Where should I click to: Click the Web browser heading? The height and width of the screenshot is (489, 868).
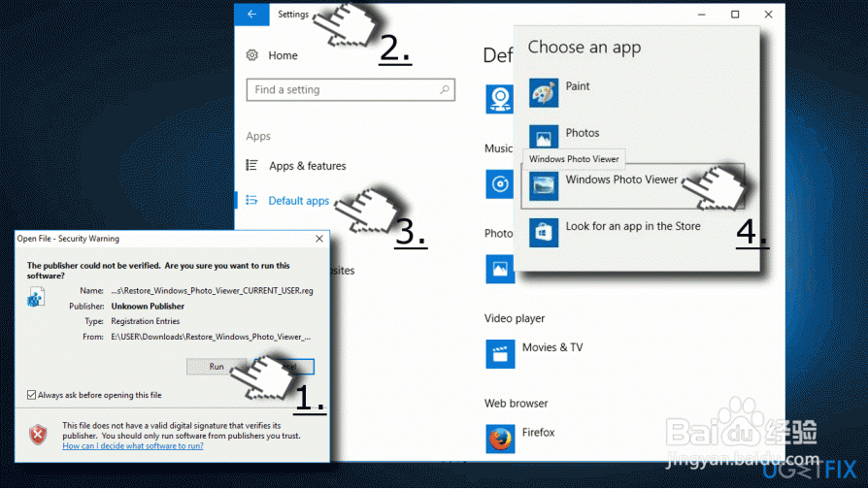516,404
